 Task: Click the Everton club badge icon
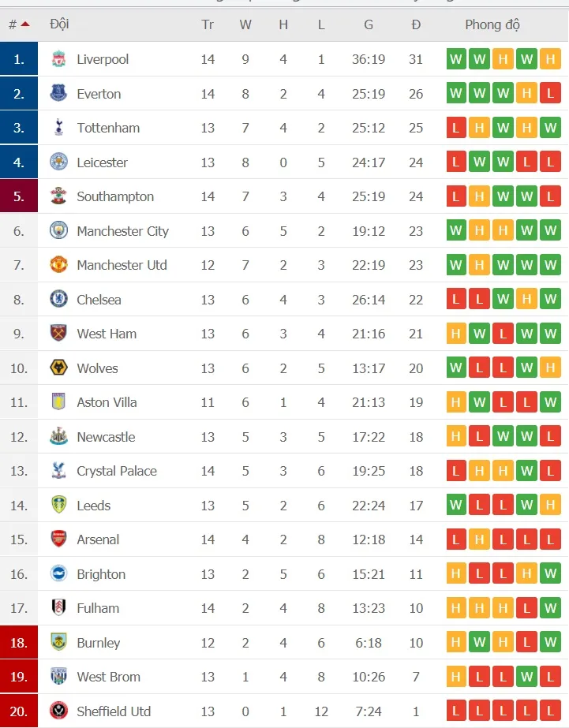click(58, 93)
